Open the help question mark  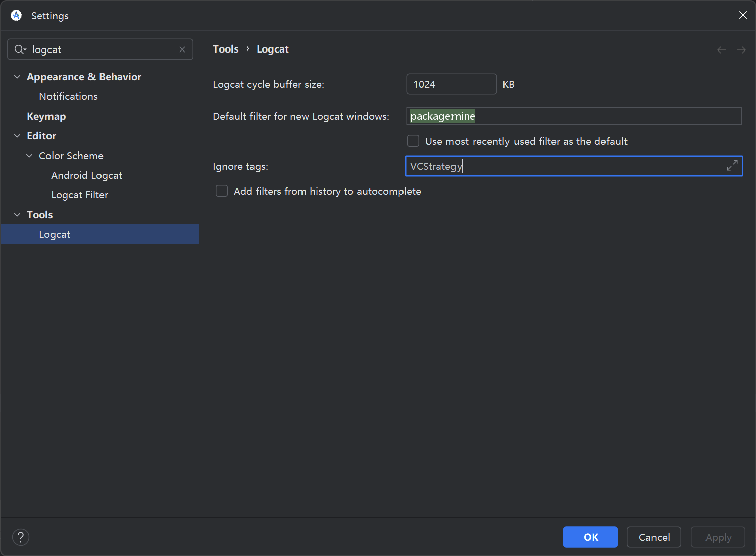[x=21, y=537]
